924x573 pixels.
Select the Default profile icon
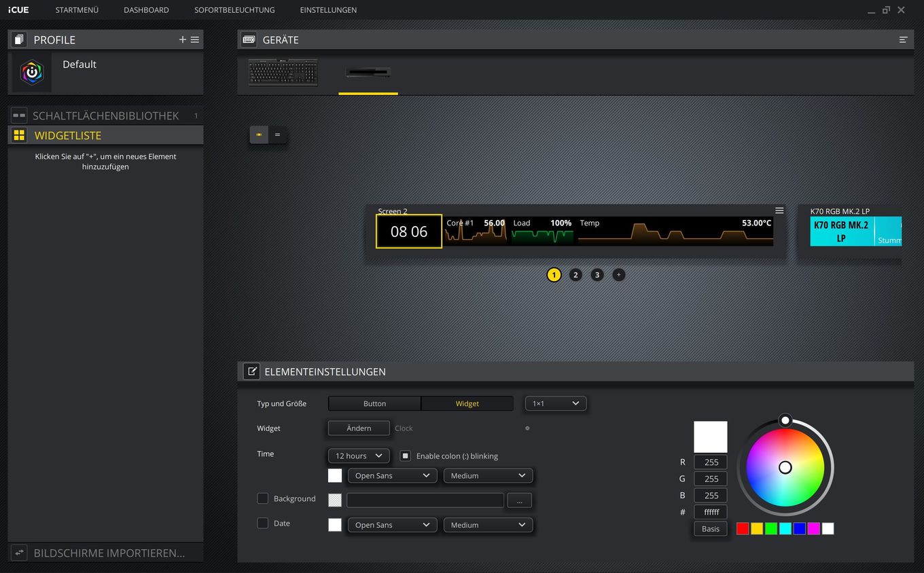pyautogui.click(x=32, y=73)
